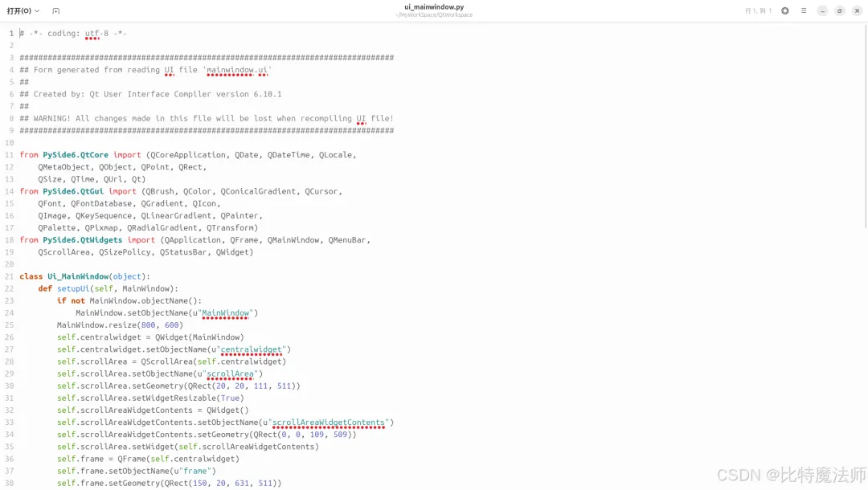This screenshot has width=868, height=490.
Task: Click line number 21 in the gutter
Action: coord(10,276)
